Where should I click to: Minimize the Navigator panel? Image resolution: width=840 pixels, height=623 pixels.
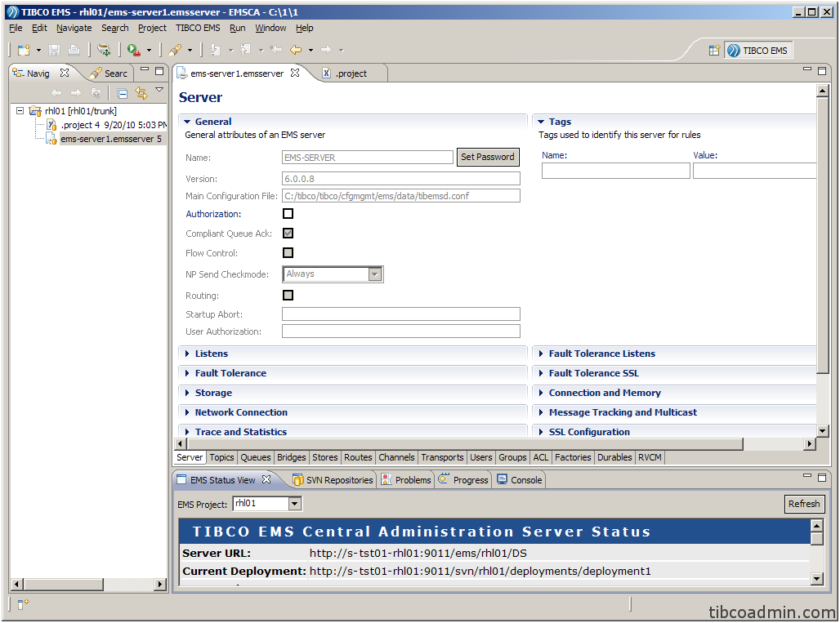click(144, 69)
